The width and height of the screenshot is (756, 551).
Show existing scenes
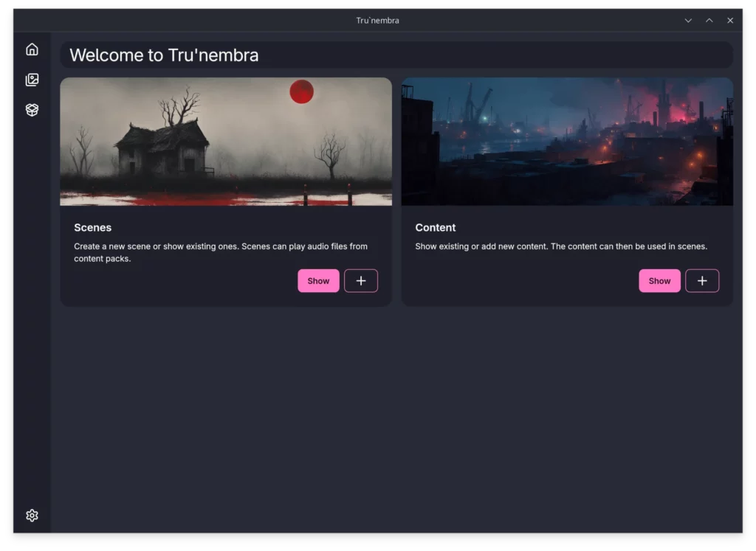318,281
